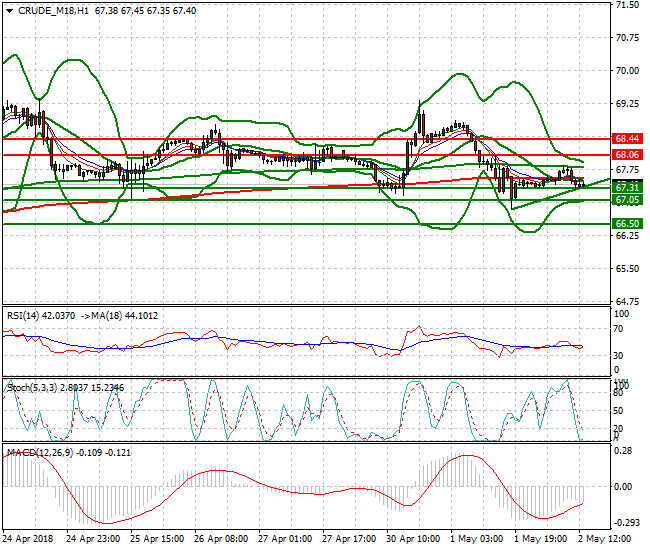Select the 67.05 green price level label
Viewport: 650px width, 550px height.
click(x=627, y=200)
